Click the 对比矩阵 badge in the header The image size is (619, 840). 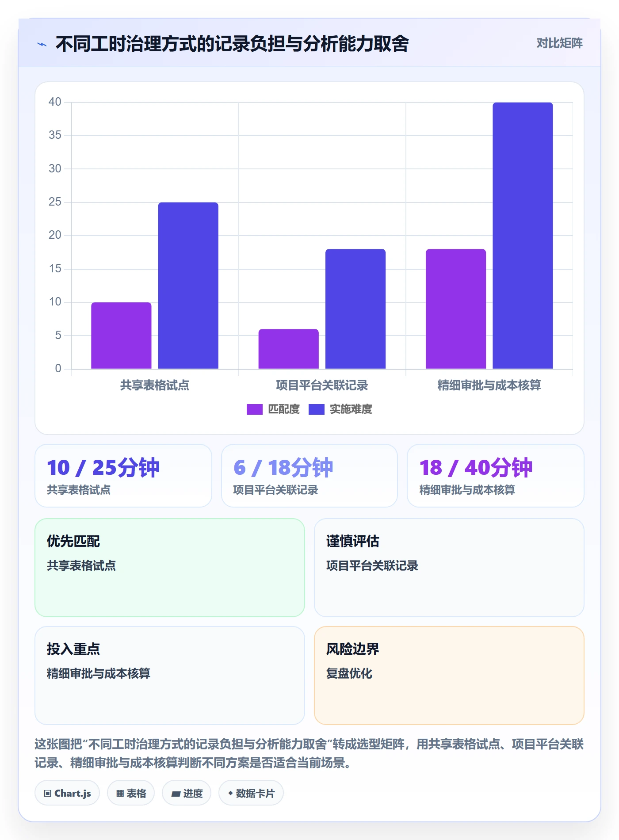click(559, 43)
